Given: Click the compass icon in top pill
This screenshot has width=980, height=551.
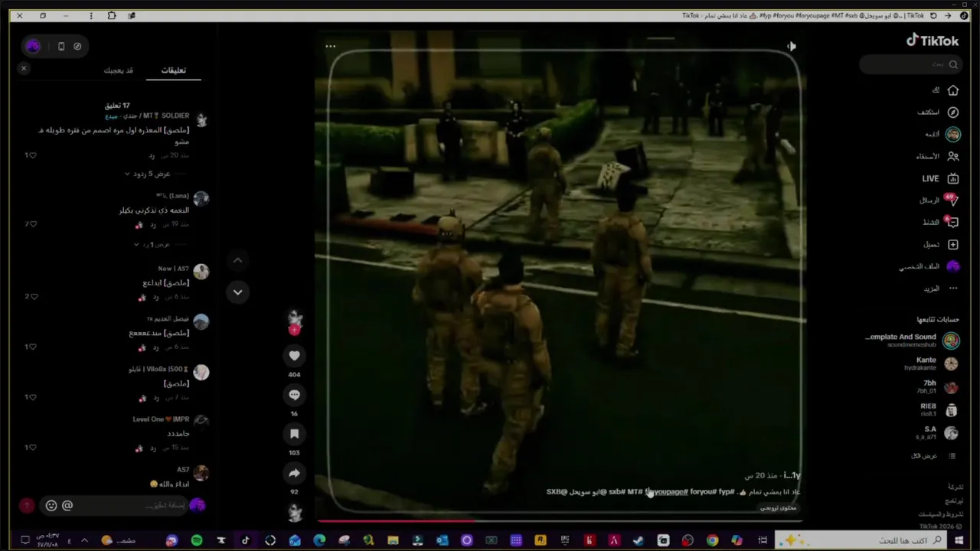Looking at the screenshot, I should point(77,46).
